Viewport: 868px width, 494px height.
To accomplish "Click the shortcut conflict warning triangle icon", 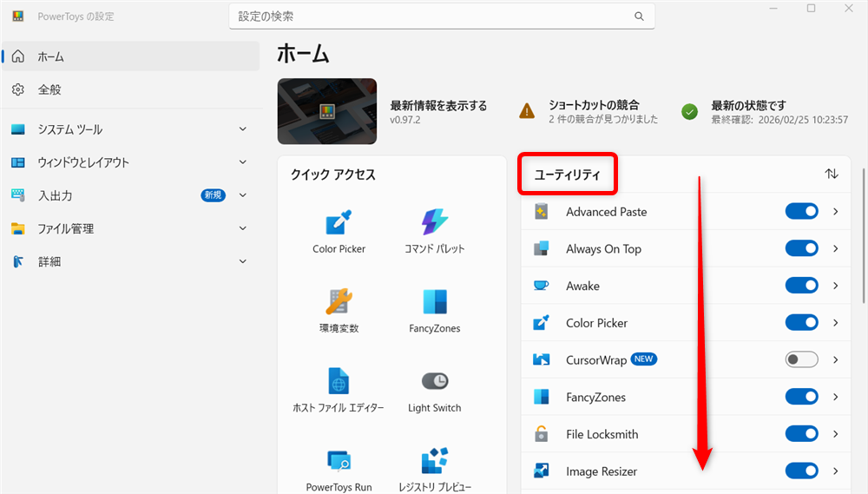I will tap(527, 111).
